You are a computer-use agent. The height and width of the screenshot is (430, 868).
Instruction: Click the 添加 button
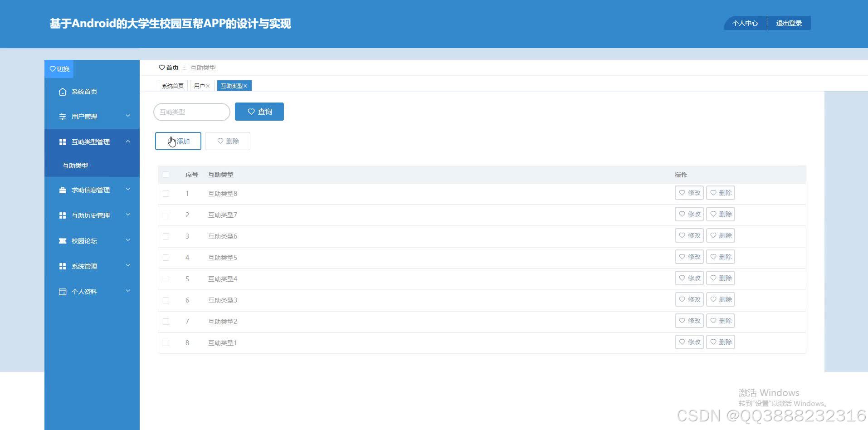[x=178, y=141]
